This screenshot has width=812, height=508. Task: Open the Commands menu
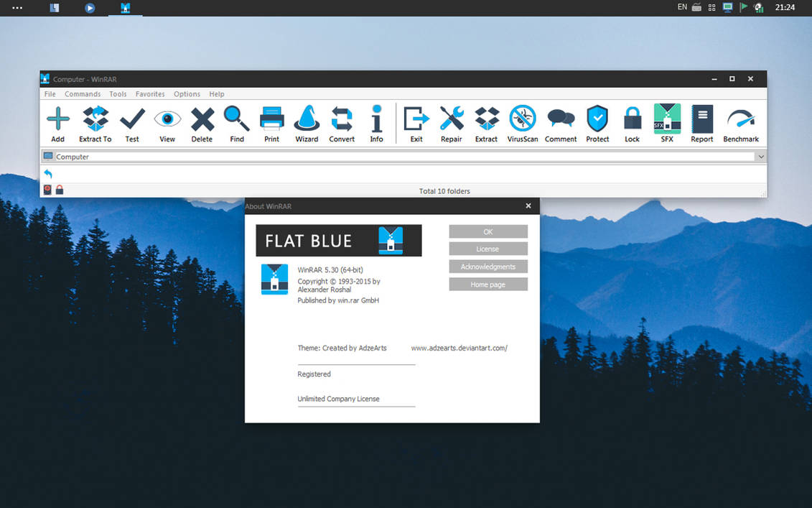coord(82,93)
